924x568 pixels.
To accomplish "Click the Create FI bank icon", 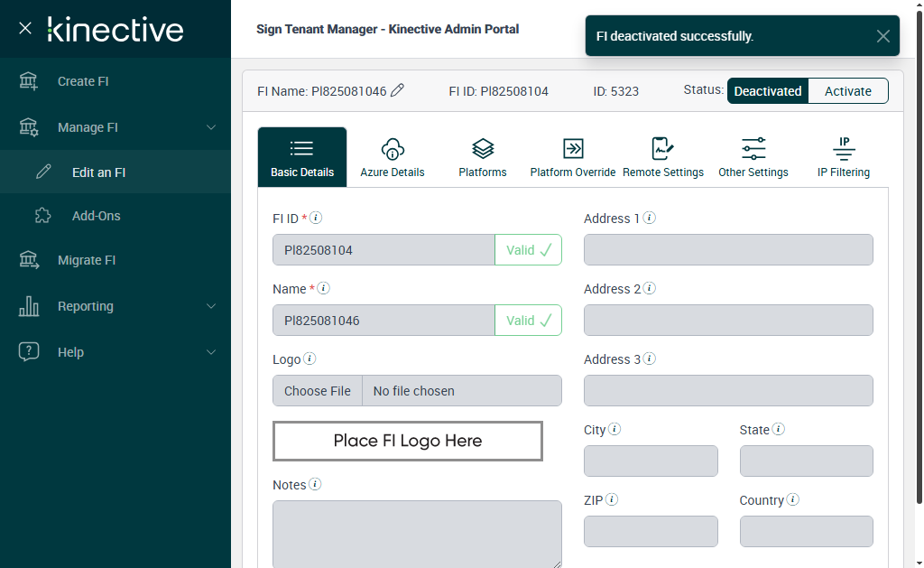I will [x=28, y=81].
